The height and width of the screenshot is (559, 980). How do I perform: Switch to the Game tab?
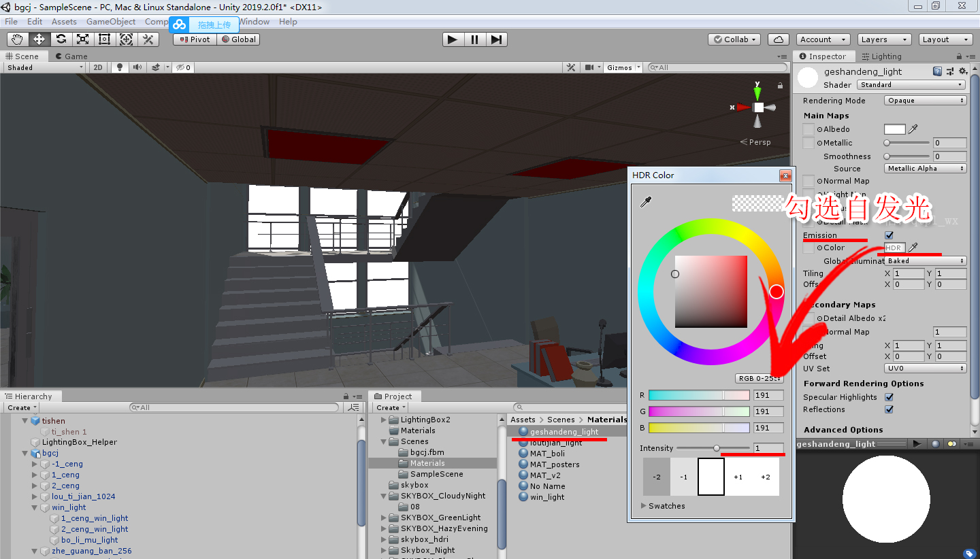click(x=71, y=56)
